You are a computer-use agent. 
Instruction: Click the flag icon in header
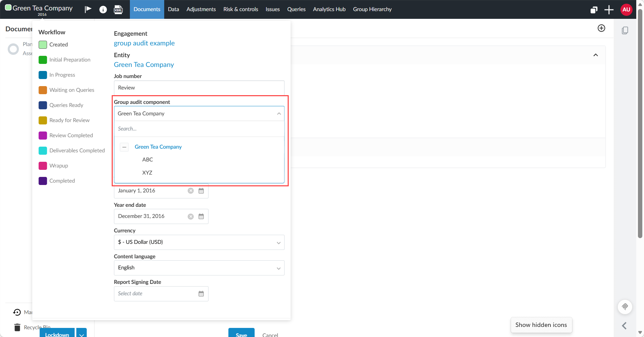[88, 9]
